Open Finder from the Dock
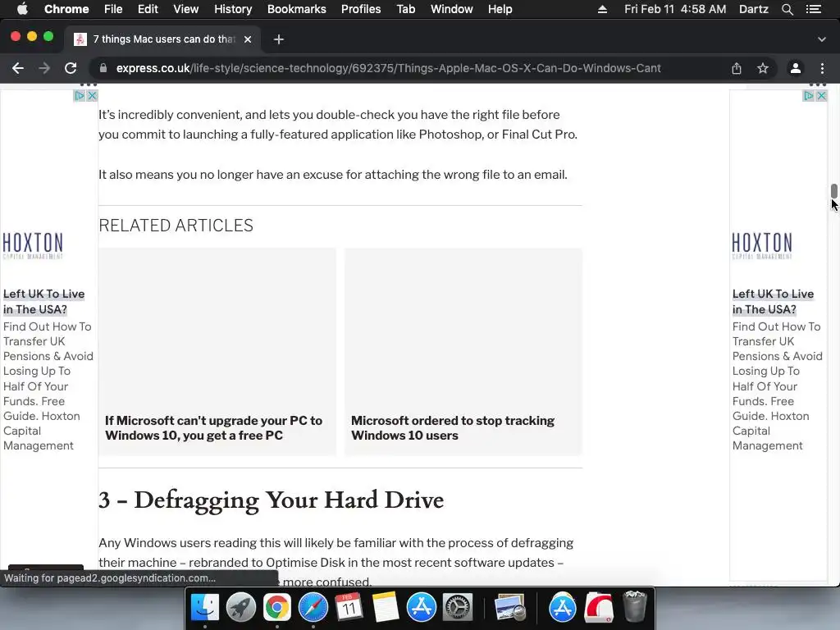The width and height of the screenshot is (840, 630). coord(204,608)
